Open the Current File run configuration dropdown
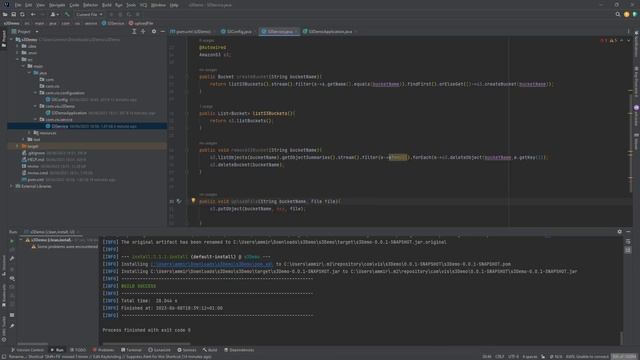640x360 pixels. [x=89, y=14]
